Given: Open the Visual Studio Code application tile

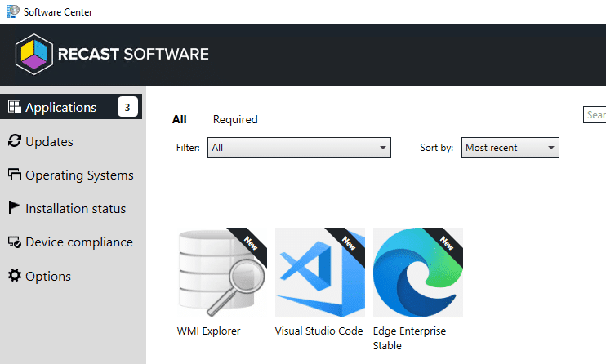Looking at the screenshot, I should pyautogui.click(x=320, y=273).
